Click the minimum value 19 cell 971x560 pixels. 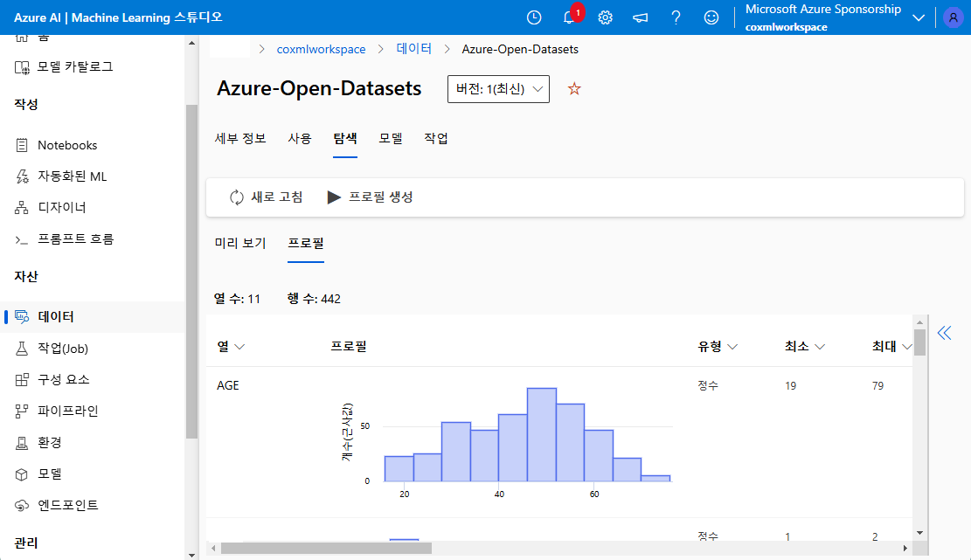click(x=790, y=386)
